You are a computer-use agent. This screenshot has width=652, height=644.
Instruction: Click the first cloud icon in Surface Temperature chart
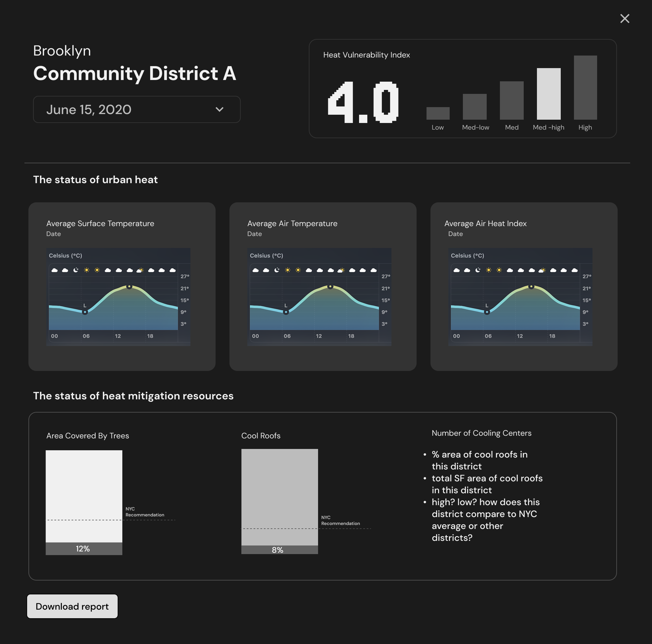(x=54, y=270)
